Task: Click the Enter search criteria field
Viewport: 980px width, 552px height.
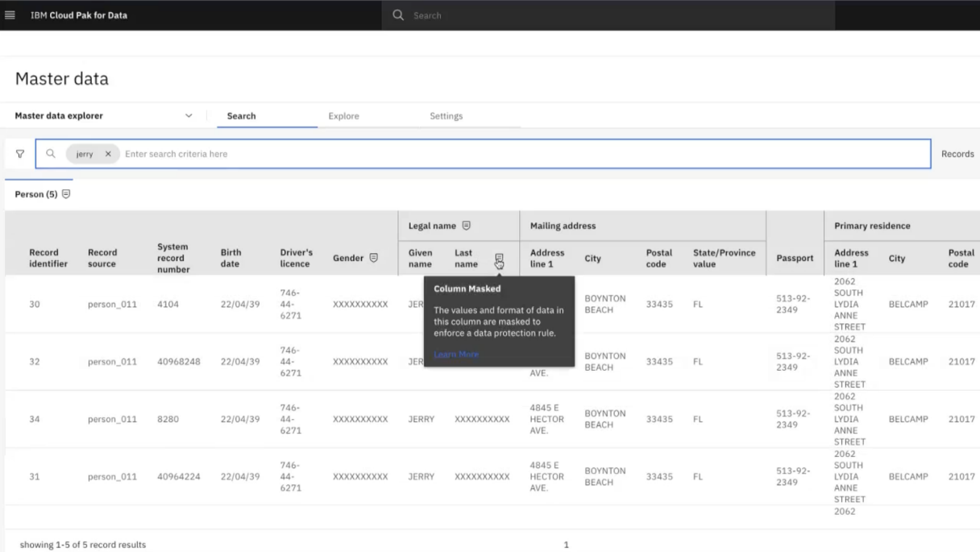Action: tap(524, 154)
